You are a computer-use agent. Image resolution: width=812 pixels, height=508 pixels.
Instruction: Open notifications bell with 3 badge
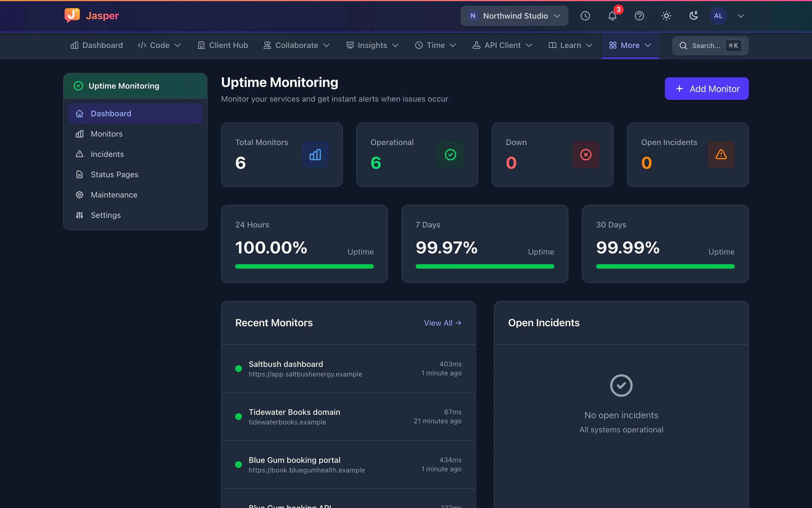tap(612, 16)
